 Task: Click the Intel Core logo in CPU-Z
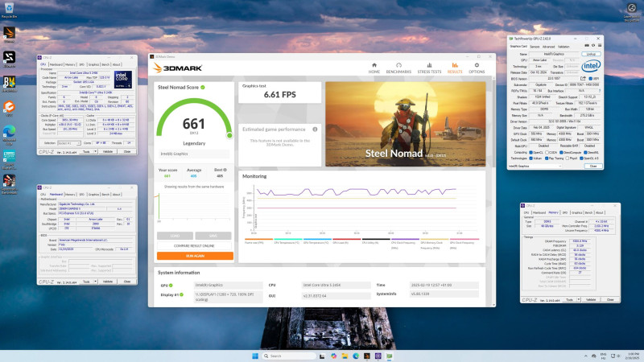(123, 80)
